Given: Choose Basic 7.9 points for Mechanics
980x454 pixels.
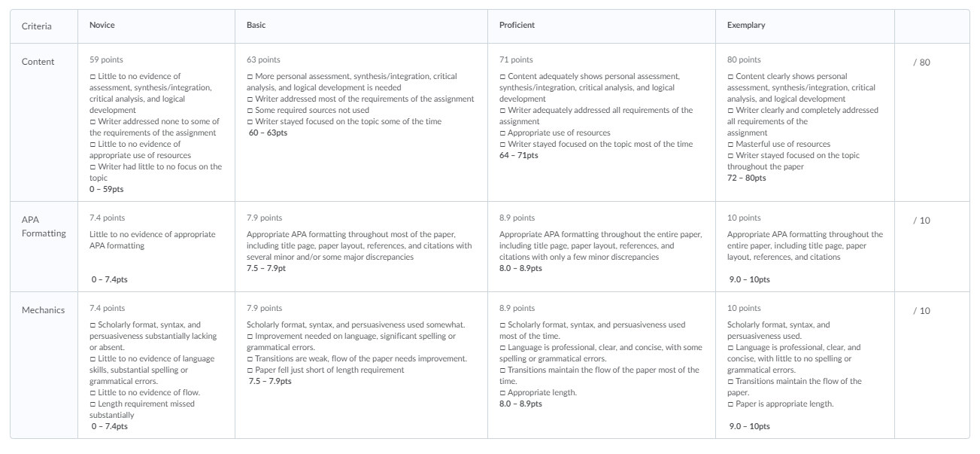Looking at the screenshot, I should tap(361, 365).
